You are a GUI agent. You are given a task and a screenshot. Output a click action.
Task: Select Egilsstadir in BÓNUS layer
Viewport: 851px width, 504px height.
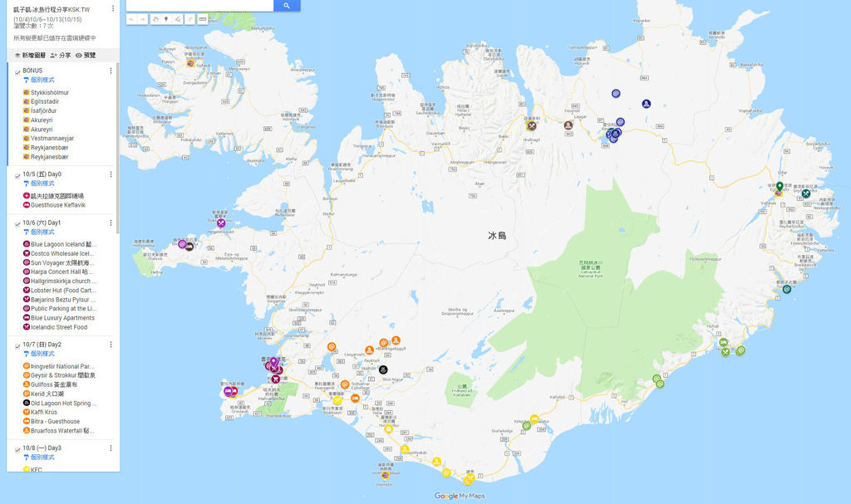click(45, 101)
